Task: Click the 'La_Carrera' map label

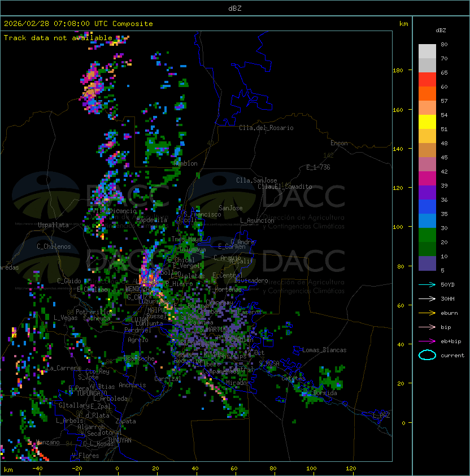Action: coord(63,368)
